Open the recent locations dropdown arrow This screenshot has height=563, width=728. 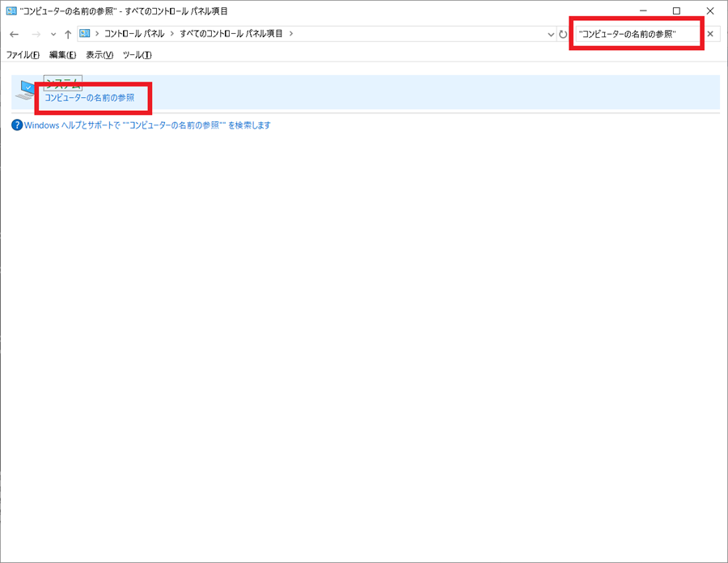53,34
